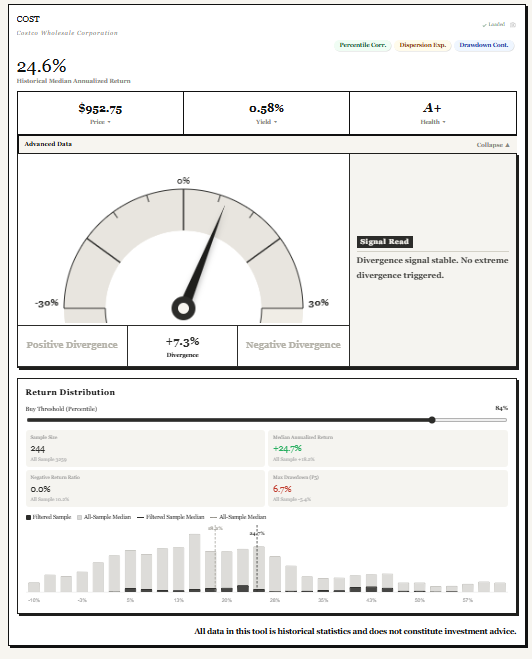Image resolution: width=532 pixels, height=659 pixels.
Task: Toggle the Filtered Sample Median line legend
Action: click(171, 517)
